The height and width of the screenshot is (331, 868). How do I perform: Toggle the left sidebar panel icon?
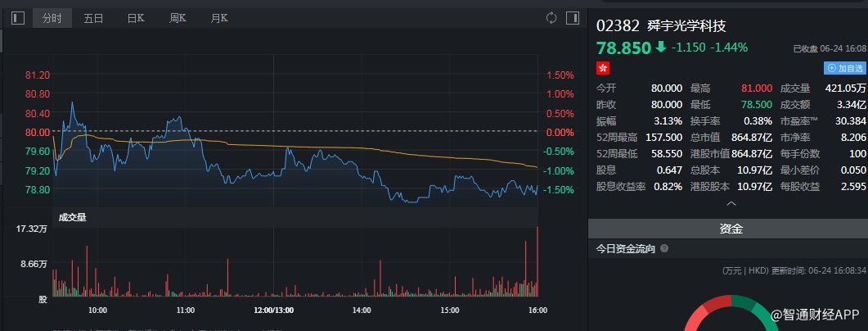pos(18,17)
